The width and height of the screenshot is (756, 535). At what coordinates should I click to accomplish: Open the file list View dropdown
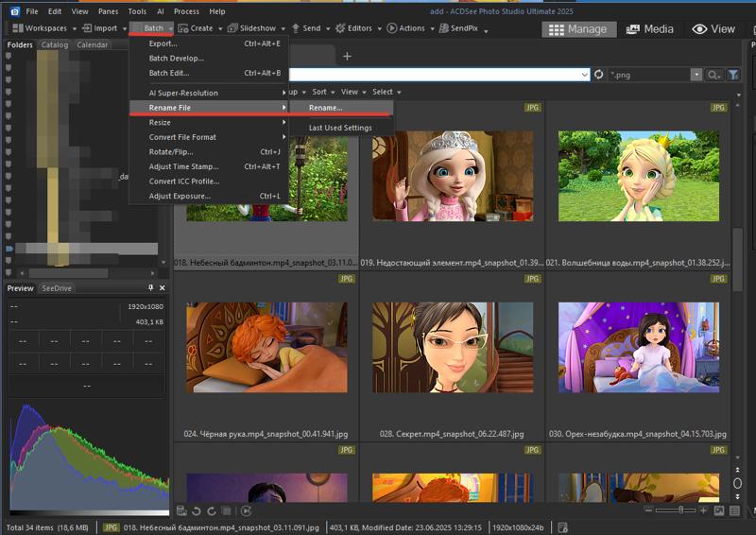pos(352,92)
